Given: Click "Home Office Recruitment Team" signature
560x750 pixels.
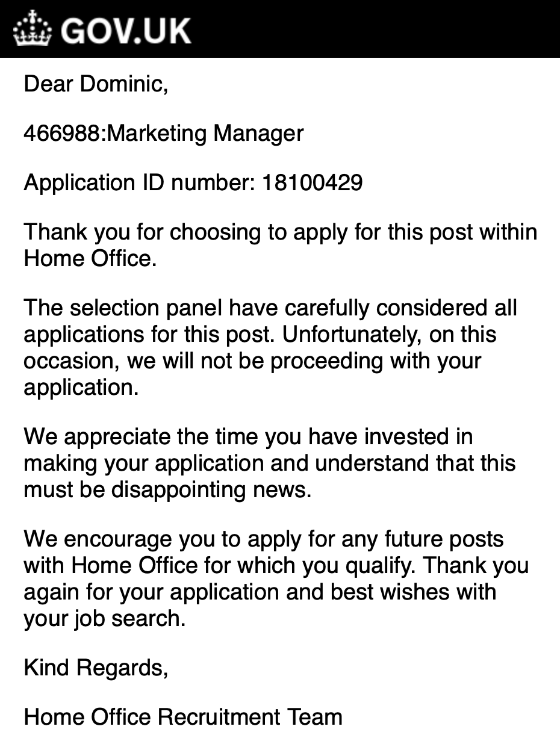Looking at the screenshot, I should tap(183, 717).
